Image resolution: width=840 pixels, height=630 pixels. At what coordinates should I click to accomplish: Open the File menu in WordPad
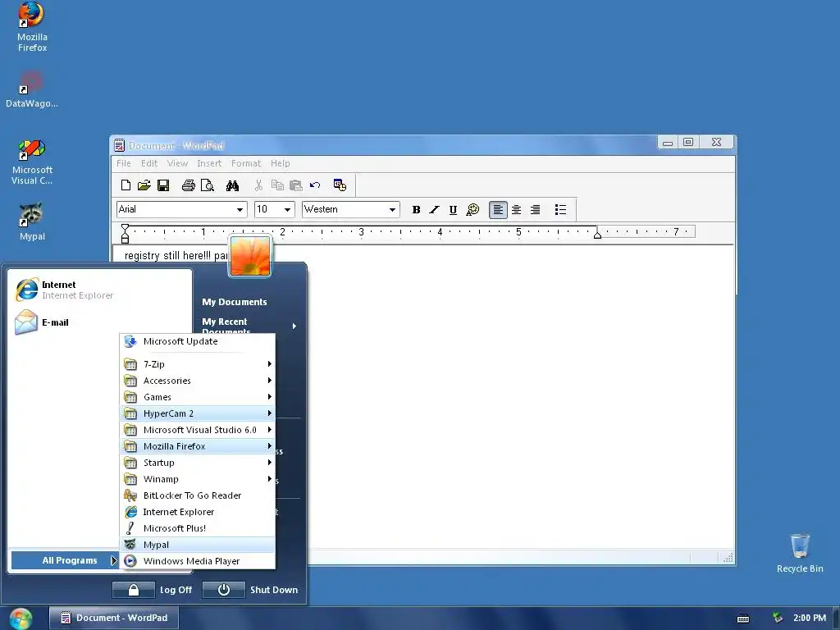coord(123,163)
